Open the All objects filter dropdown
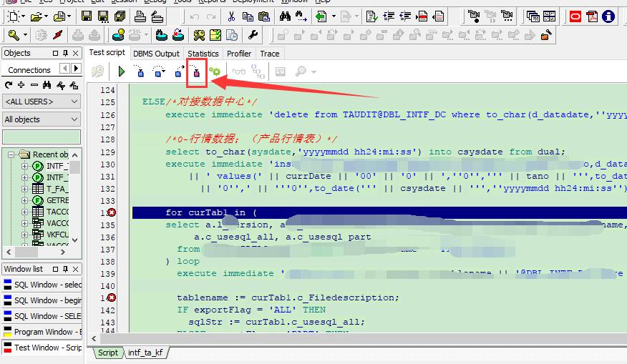The image size is (627, 364). pos(42,119)
